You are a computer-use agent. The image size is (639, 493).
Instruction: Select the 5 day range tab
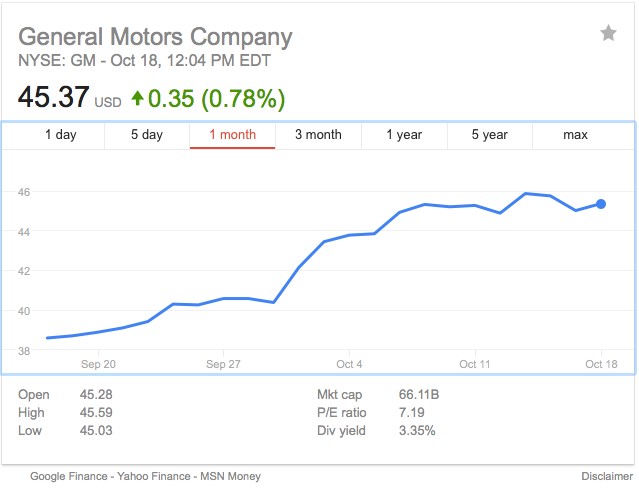click(146, 135)
